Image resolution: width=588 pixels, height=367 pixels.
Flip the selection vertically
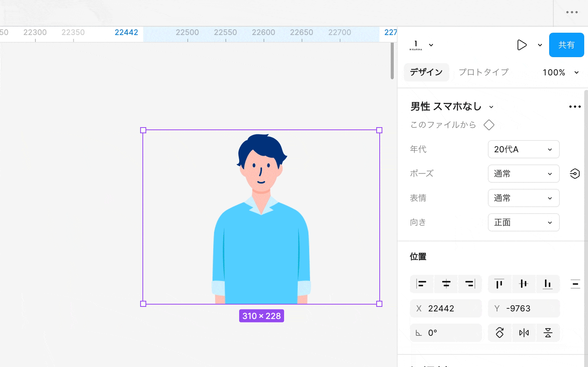pyautogui.click(x=548, y=333)
